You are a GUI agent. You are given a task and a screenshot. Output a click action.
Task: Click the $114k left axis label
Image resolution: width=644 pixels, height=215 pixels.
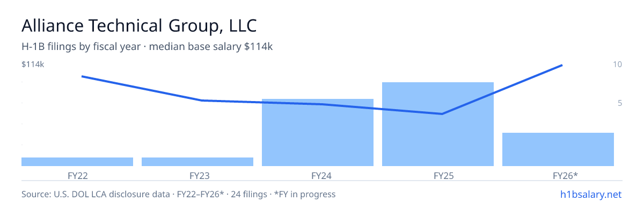pos(33,64)
